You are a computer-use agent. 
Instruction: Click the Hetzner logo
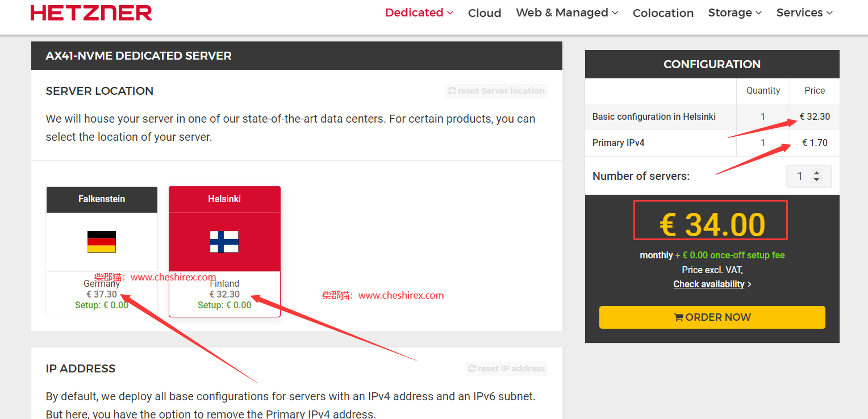[x=91, y=12]
